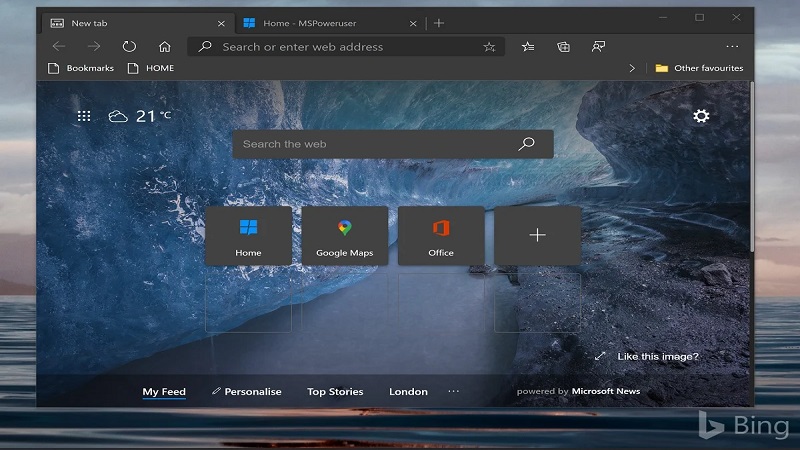Select the Top Stories feed tab
The width and height of the screenshot is (800, 450).
pos(335,391)
